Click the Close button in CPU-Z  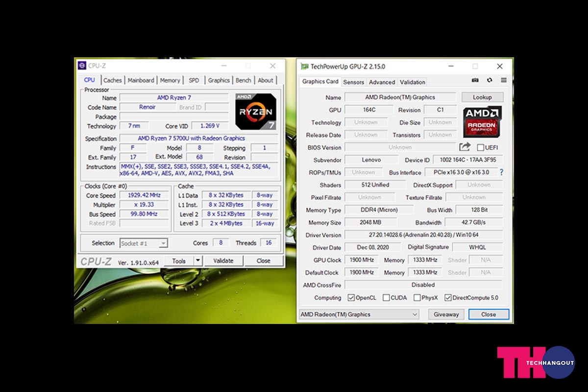click(264, 261)
